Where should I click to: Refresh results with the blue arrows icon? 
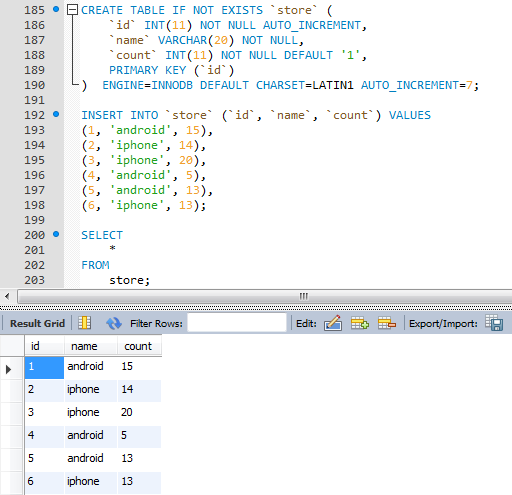[x=114, y=323]
